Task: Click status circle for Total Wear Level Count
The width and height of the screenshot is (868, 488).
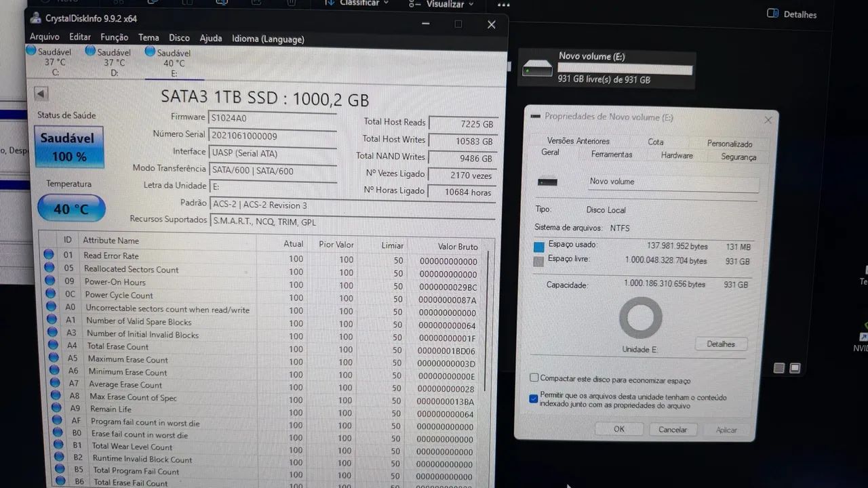Action: click(57, 446)
